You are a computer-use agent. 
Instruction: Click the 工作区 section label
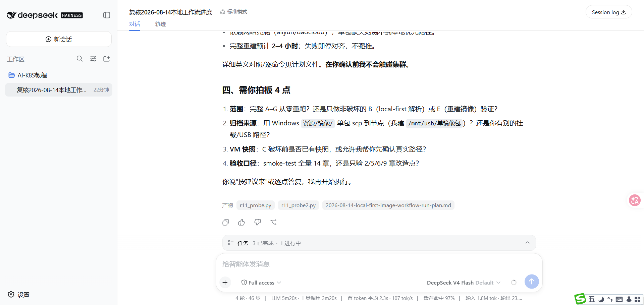[15, 59]
